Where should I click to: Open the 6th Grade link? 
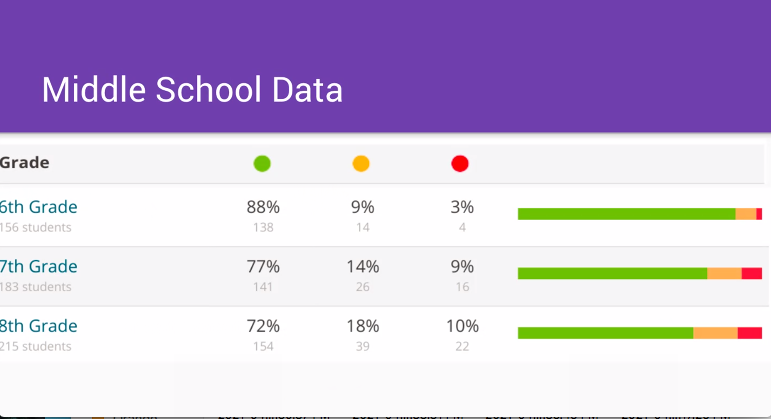click(x=39, y=207)
